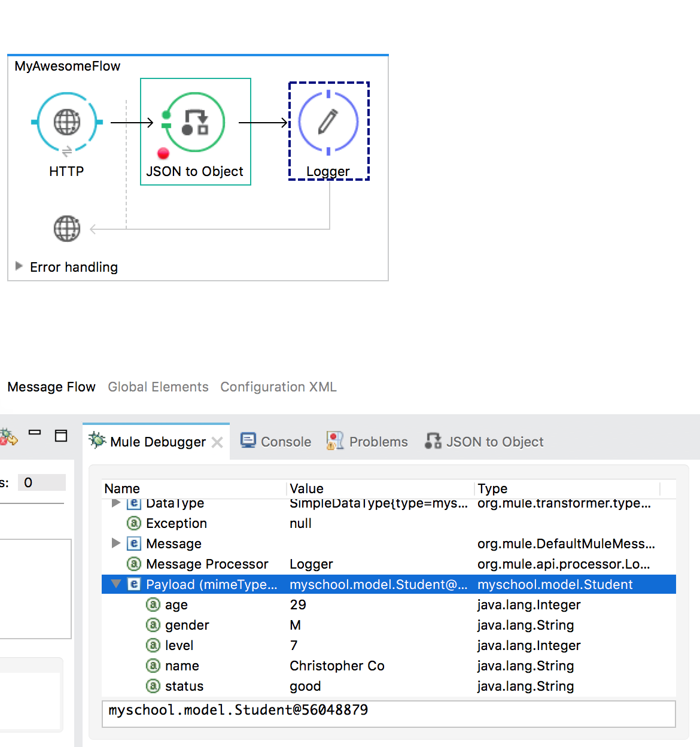The height and width of the screenshot is (747, 700).
Task: Select the HTTP listener component
Action: (66, 123)
